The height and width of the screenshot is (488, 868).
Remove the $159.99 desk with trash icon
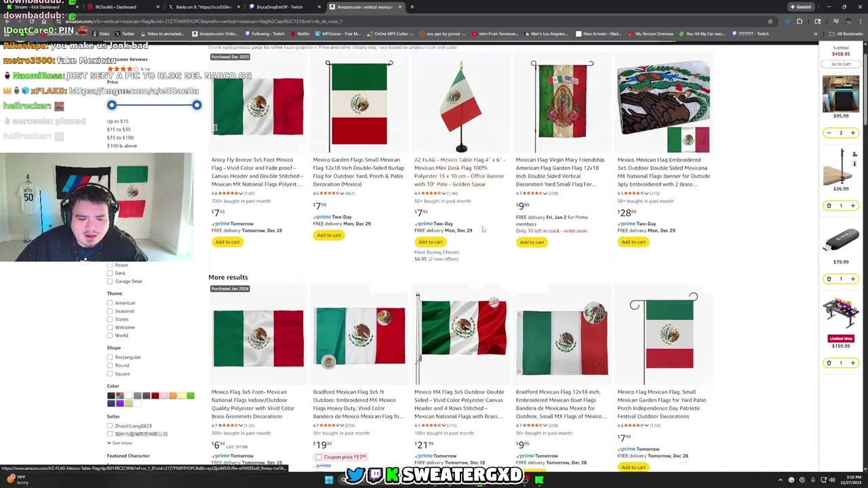(829, 363)
